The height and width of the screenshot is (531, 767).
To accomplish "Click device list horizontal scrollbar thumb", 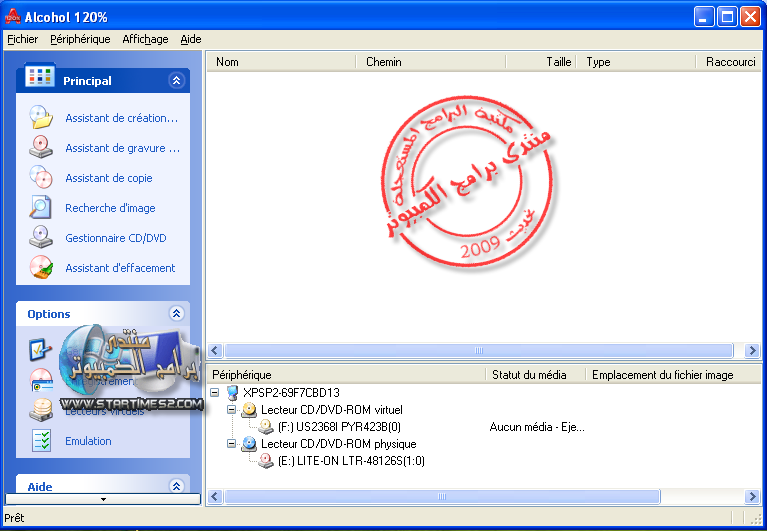I will (442, 497).
